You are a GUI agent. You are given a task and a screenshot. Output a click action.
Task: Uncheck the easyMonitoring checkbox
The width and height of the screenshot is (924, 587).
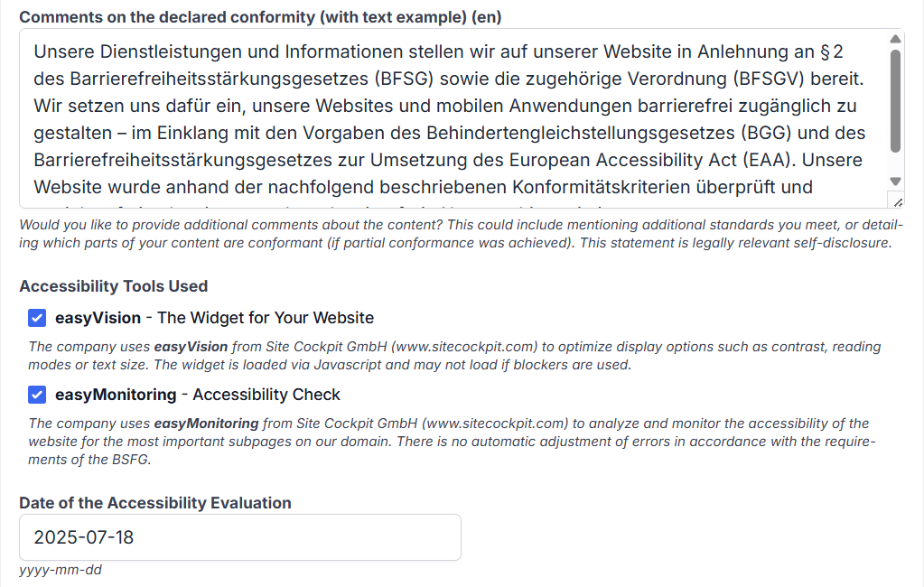click(37, 395)
